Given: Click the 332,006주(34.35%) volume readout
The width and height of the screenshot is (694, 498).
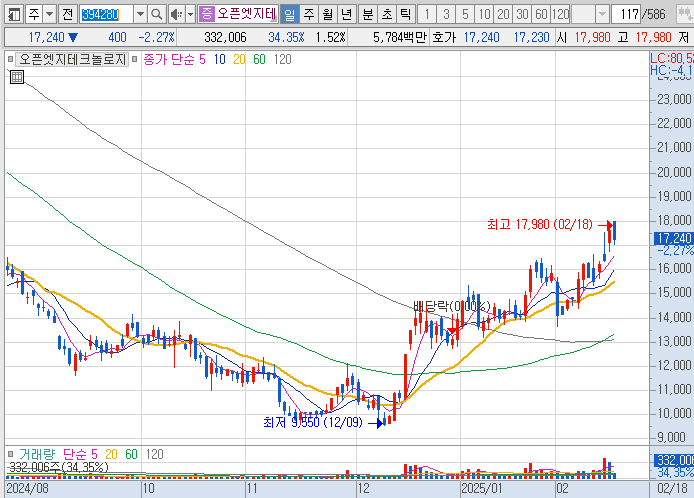Looking at the screenshot, I should click(x=58, y=467).
